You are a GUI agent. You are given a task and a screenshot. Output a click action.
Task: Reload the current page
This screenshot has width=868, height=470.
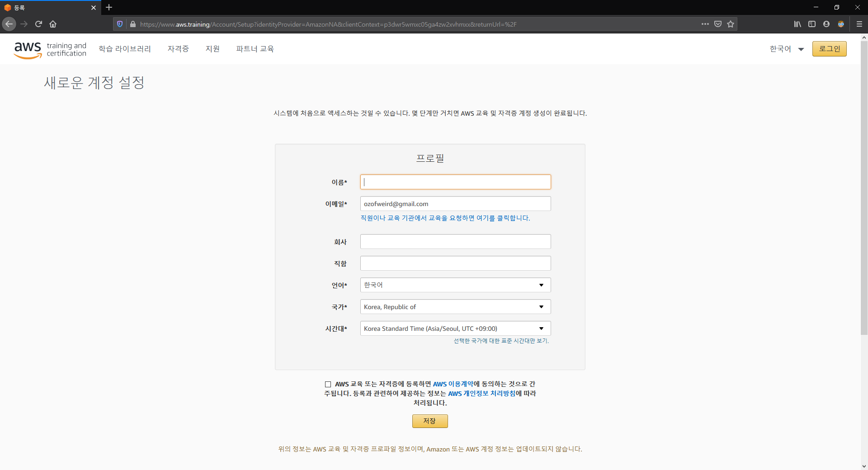coord(38,24)
